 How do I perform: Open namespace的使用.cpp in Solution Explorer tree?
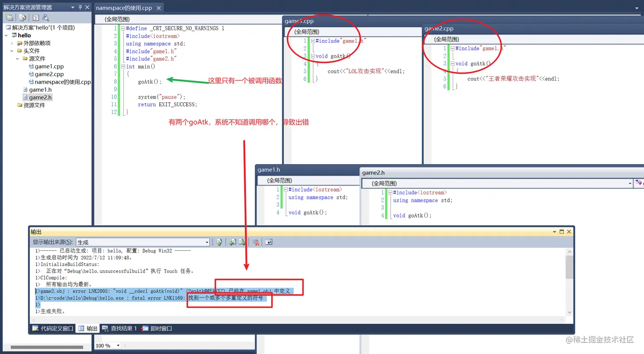(x=63, y=82)
